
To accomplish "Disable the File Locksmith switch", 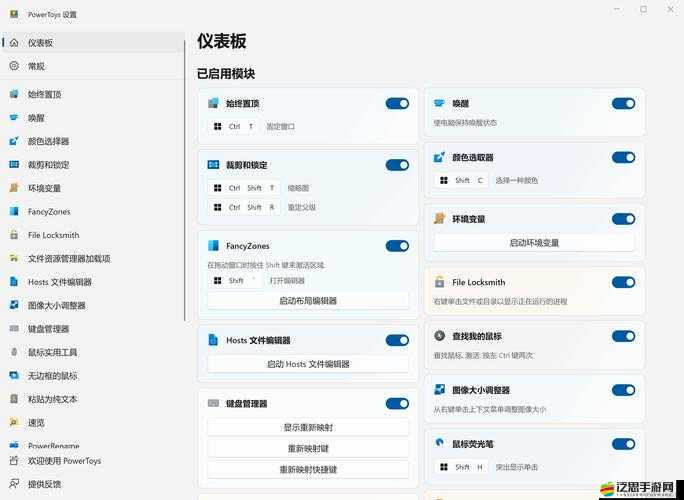I will (x=623, y=282).
